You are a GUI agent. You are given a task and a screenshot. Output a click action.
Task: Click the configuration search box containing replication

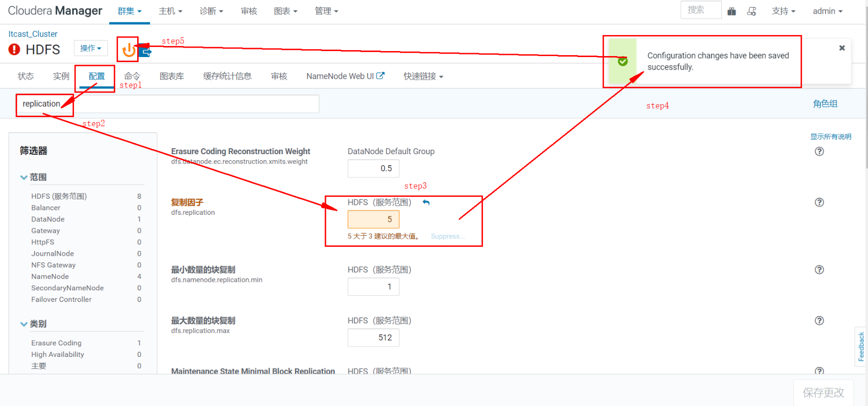coord(168,104)
